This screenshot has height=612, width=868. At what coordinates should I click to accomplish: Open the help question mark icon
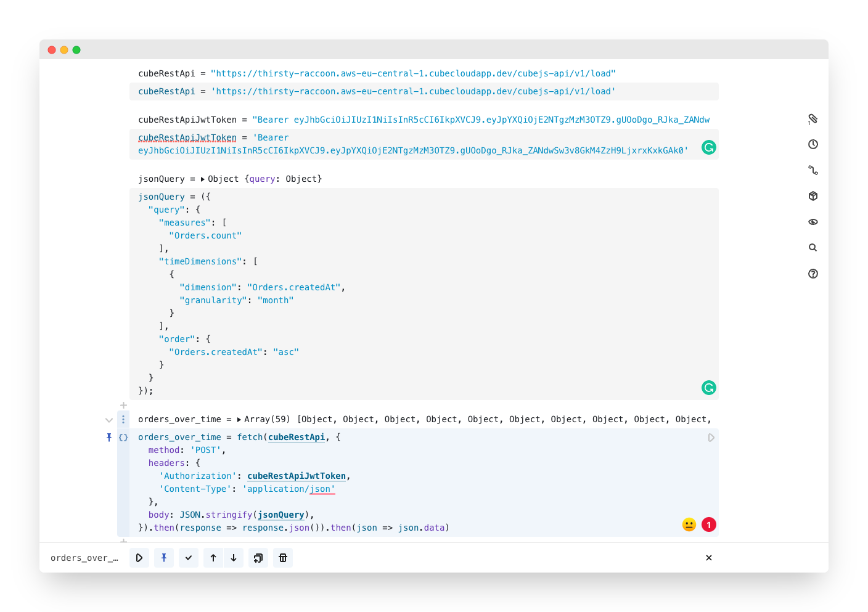(x=813, y=274)
